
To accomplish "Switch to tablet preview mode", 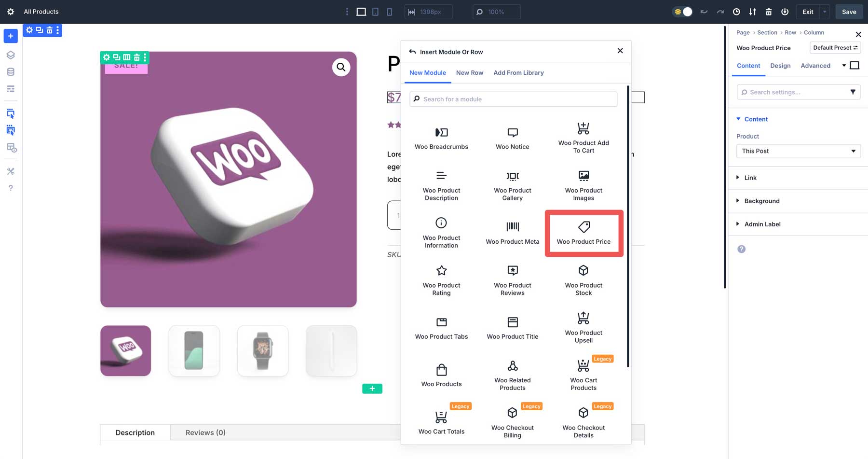I will [x=375, y=12].
